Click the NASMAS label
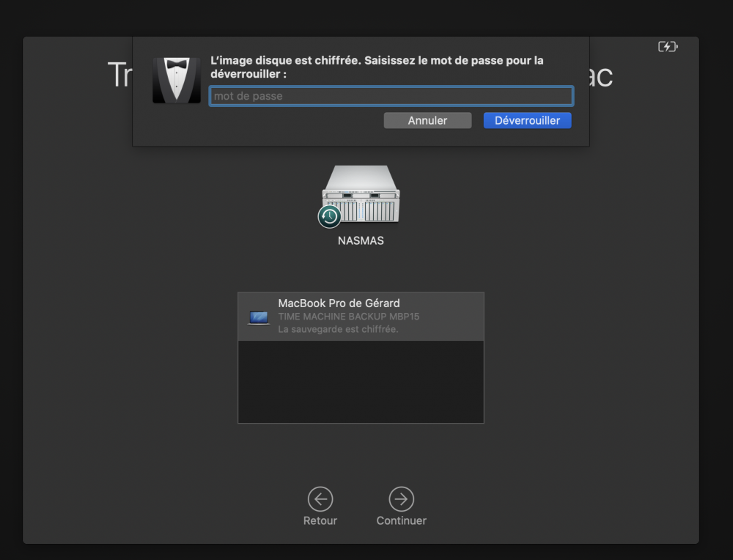 click(x=361, y=240)
